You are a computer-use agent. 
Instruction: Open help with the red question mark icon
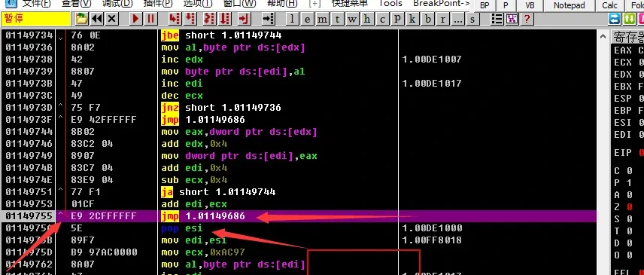coord(527,19)
